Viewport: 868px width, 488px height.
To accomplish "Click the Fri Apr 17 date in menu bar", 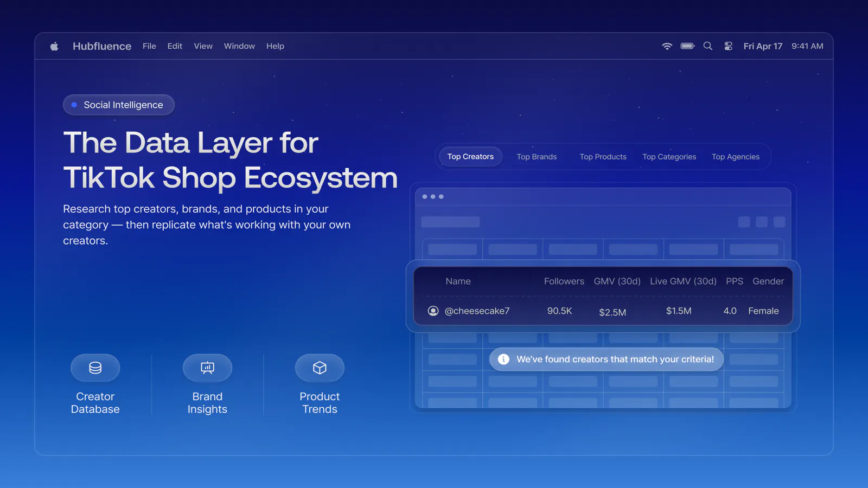I will point(763,46).
